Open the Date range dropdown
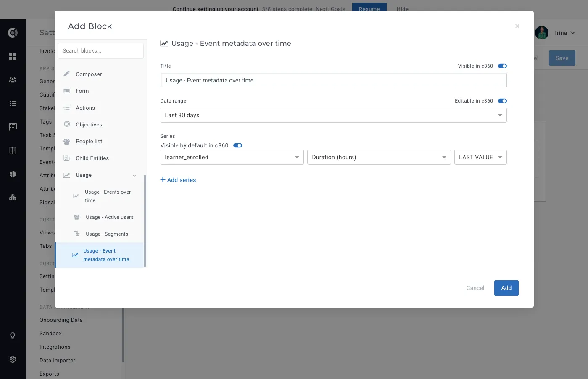588x379 pixels. [x=333, y=115]
